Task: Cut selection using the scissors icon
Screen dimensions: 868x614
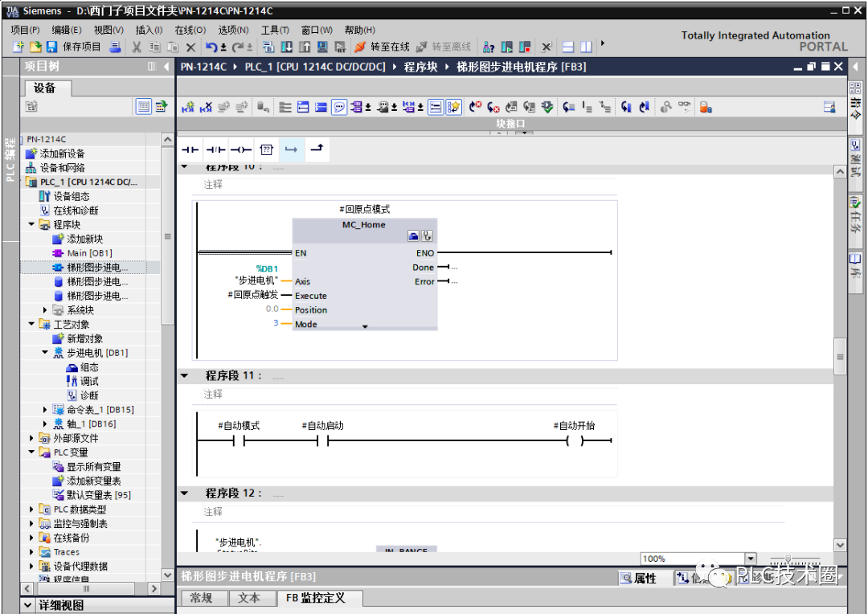Action: [x=136, y=47]
